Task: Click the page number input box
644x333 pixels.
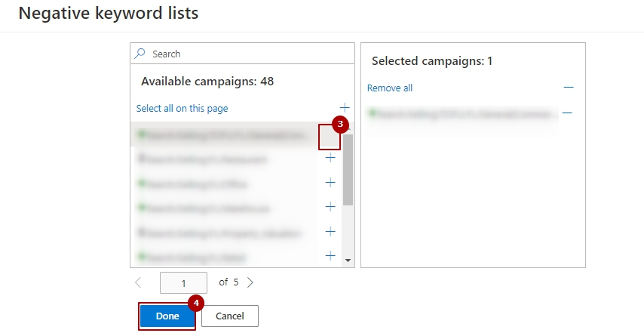Action: tap(183, 283)
